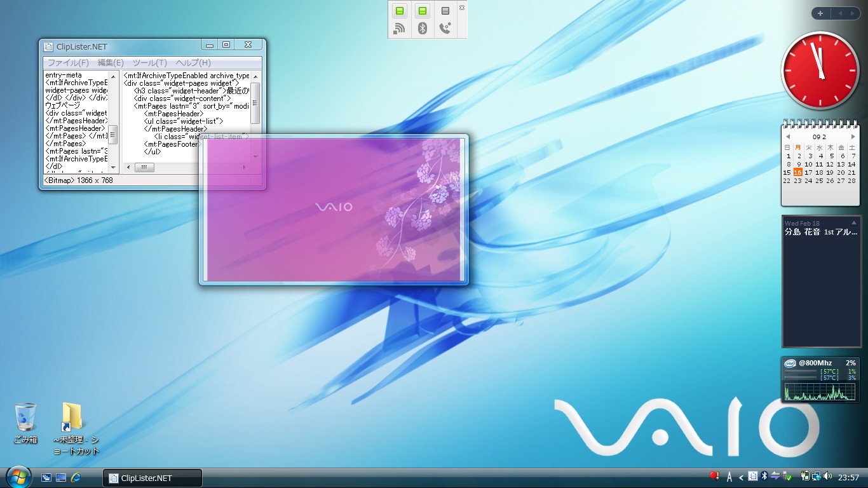Click the clip list scroll-down arrow
Image resolution: width=868 pixels, height=488 pixels.
coord(113,167)
